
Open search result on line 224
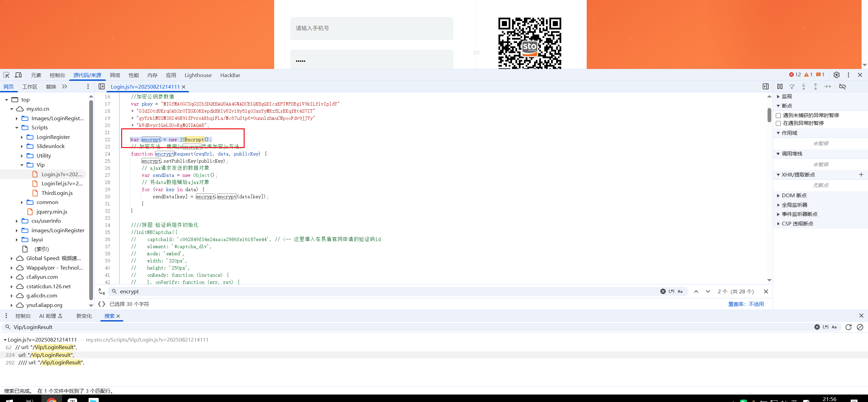[x=46, y=355]
